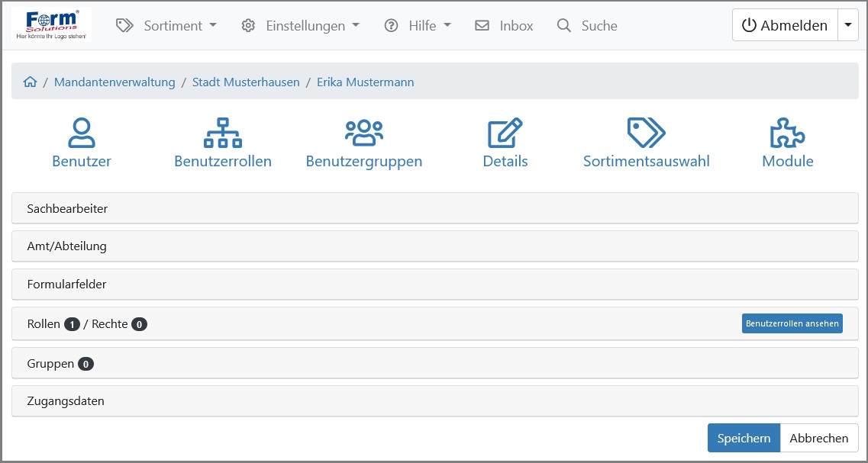Click the Benutzer person icon

tap(82, 133)
